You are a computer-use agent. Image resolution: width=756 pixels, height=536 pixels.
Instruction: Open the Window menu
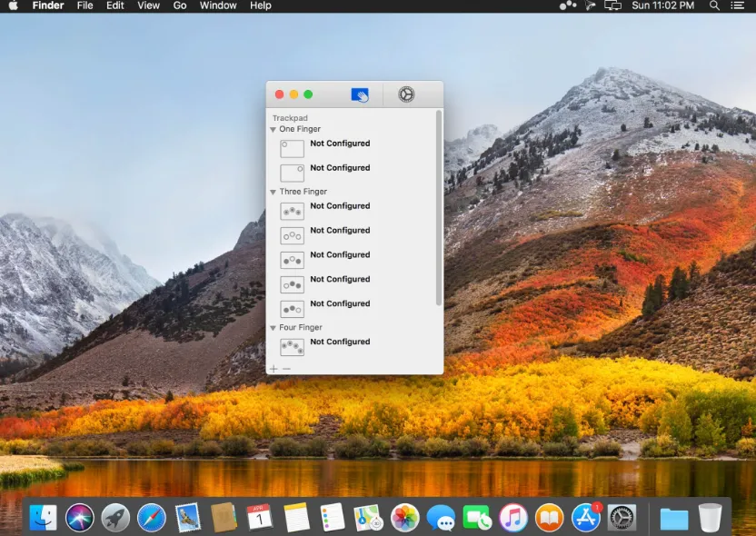(218, 5)
